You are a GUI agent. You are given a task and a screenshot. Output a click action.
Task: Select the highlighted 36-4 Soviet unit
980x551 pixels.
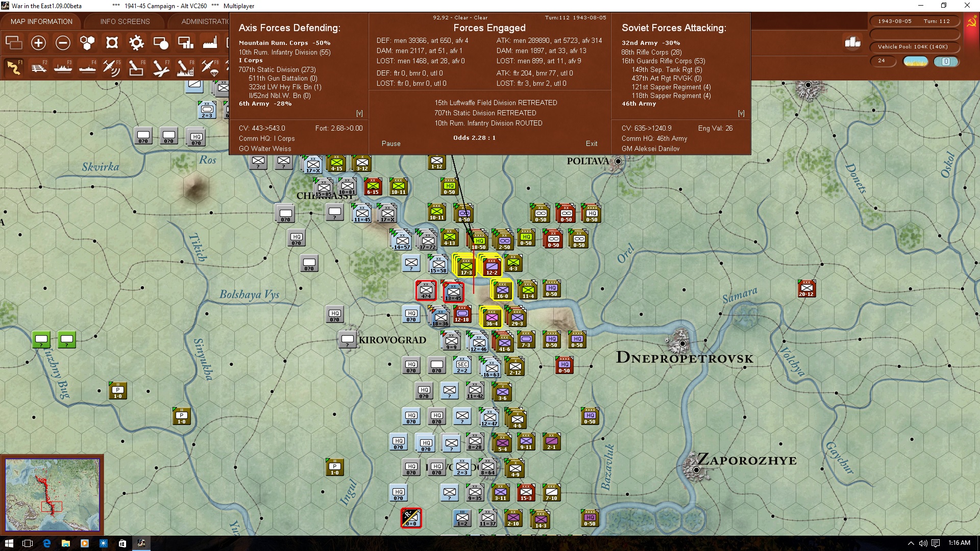[492, 317]
